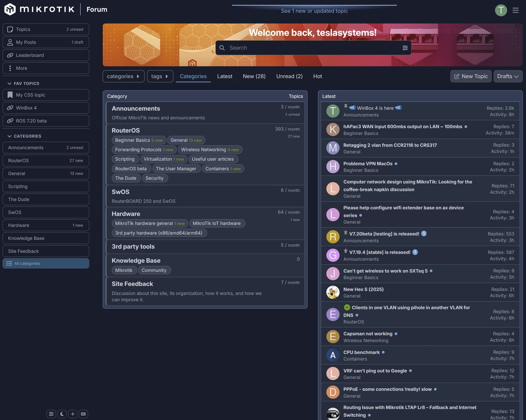Click avatar R on V7.20beta topic
The height and width of the screenshot is (420, 526).
coord(333,237)
